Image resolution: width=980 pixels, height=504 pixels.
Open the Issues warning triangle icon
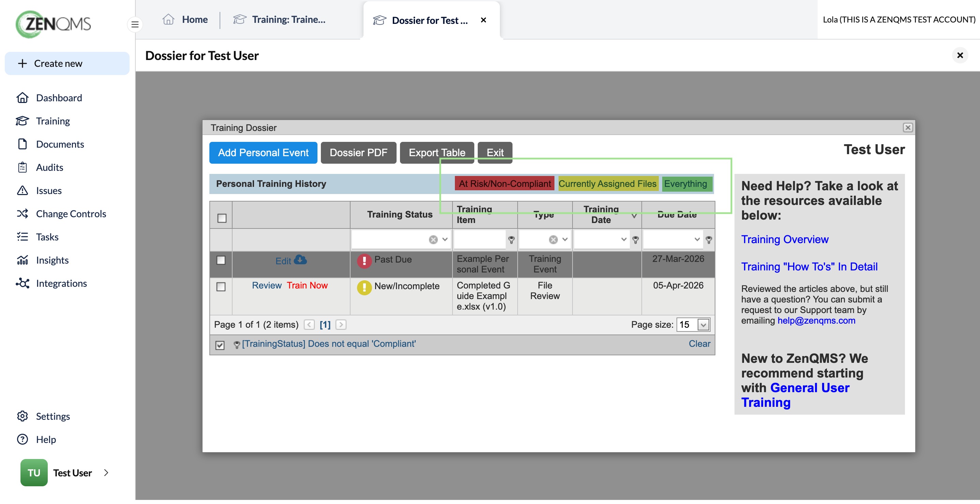pos(23,191)
